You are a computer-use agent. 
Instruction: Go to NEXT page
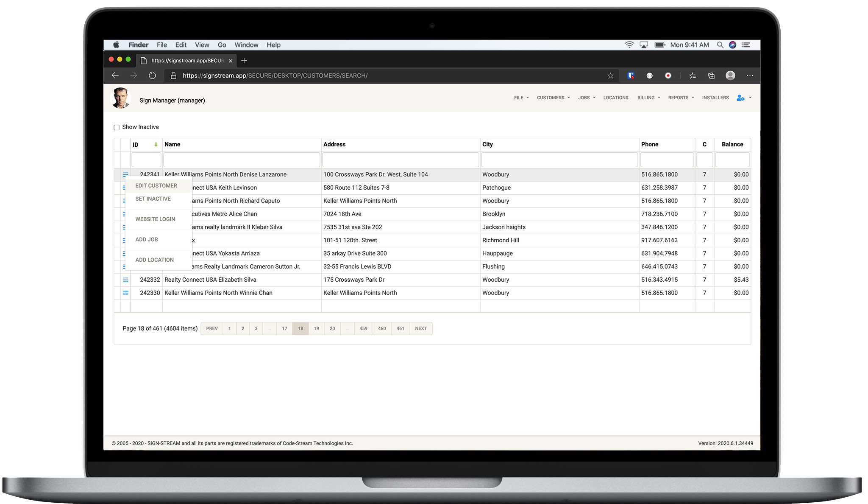point(421,329)
